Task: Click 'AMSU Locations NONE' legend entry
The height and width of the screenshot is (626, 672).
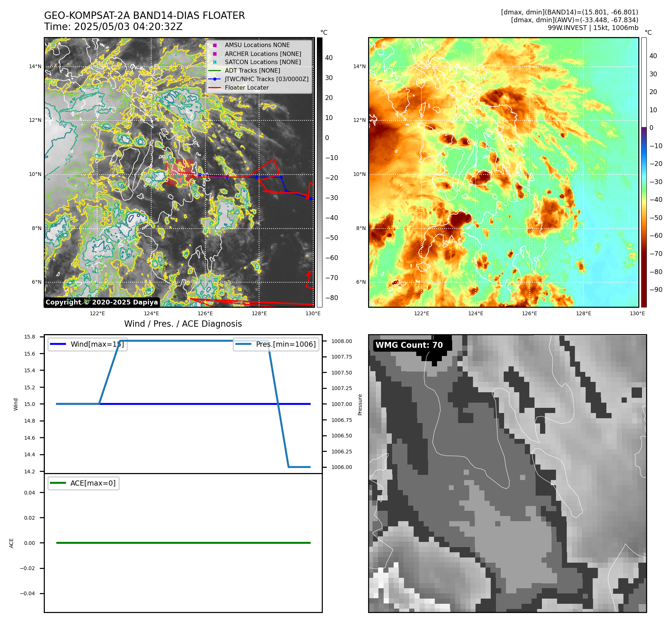Action: coord(257,45)
